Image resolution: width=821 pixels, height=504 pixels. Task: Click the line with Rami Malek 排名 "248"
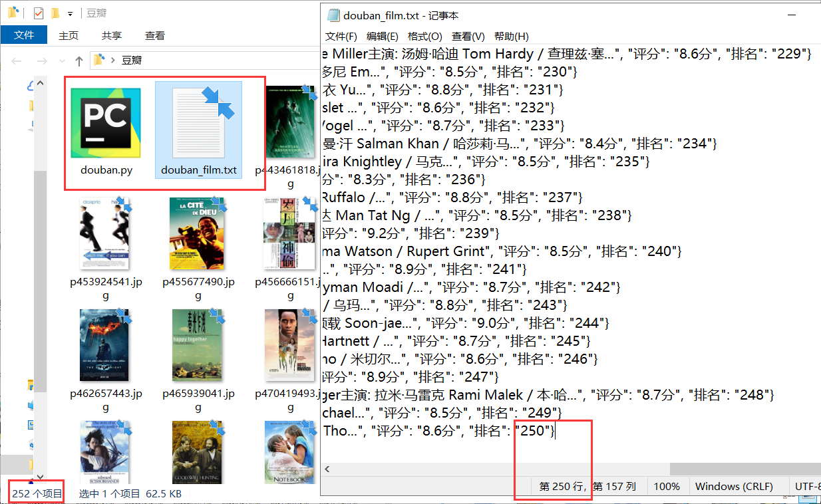click(x=548, y=395)
